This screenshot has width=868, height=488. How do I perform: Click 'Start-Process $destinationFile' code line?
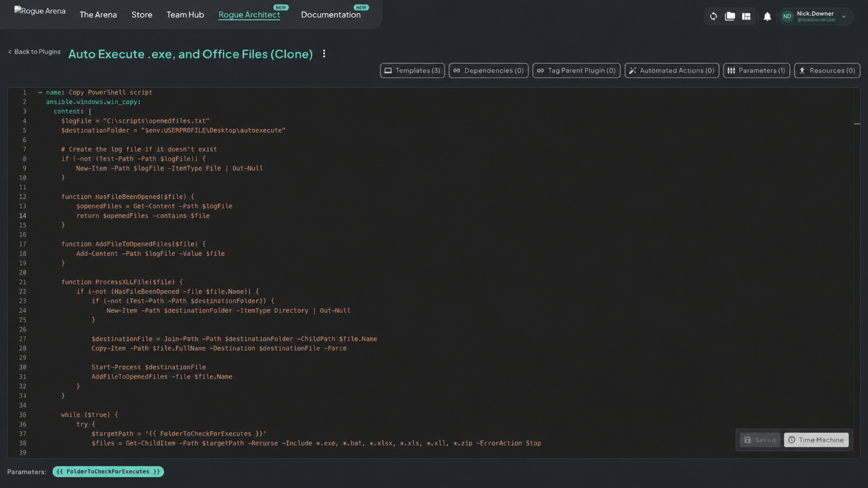(x=149, y=367)
